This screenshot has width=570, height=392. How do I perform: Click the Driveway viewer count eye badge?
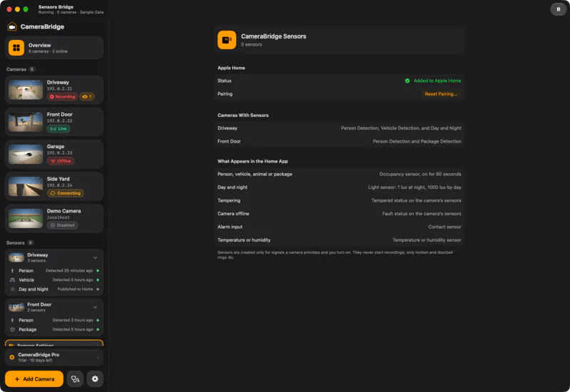point(87,96)
